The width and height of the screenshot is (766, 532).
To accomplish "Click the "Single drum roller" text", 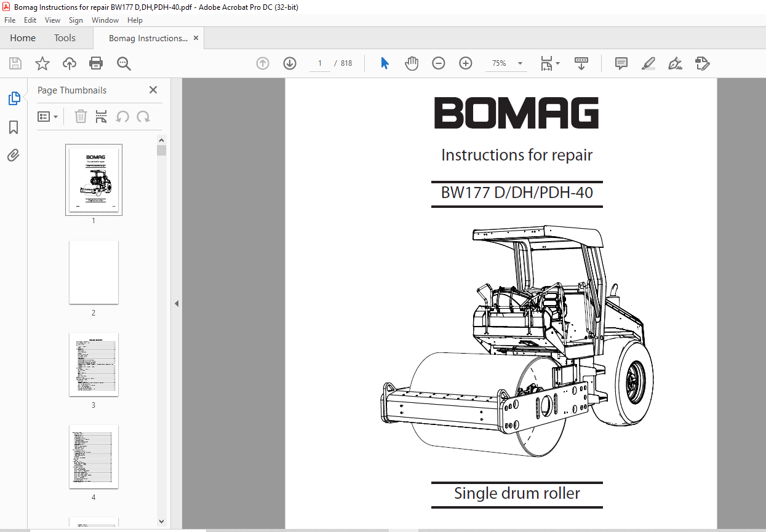I will click(517, 493).
